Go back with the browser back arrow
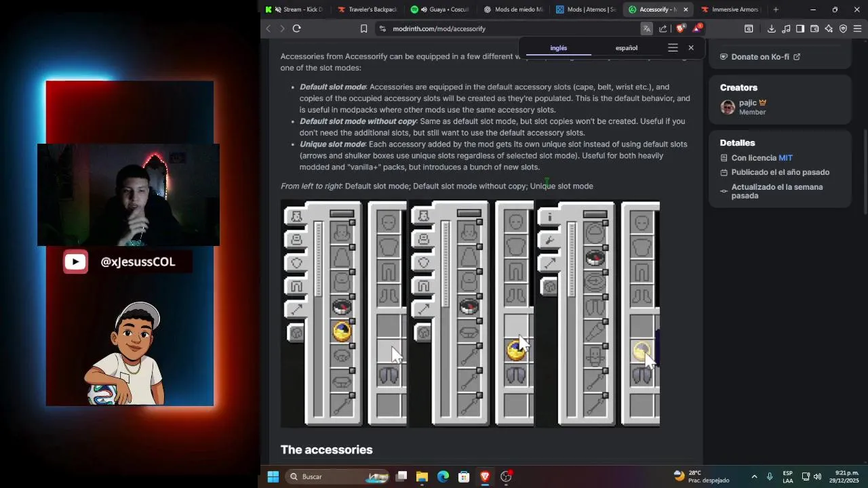The image size is (868, 488). tap(268, 28)
